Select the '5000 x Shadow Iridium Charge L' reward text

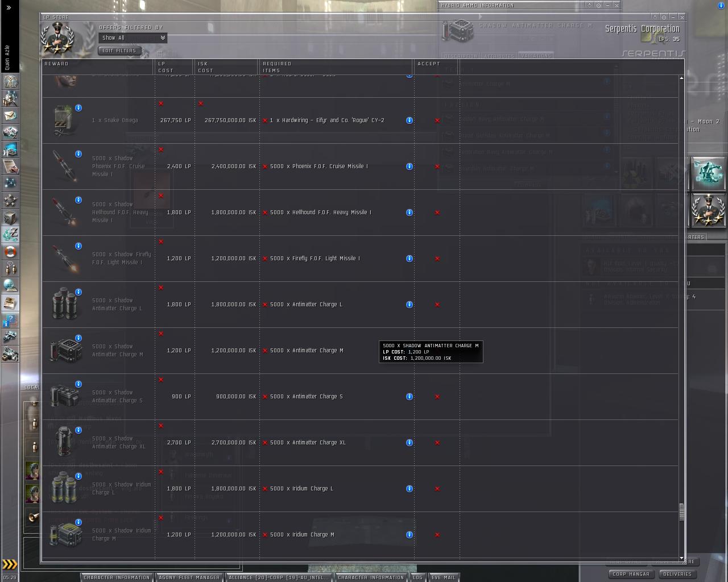tap(122, 489)
